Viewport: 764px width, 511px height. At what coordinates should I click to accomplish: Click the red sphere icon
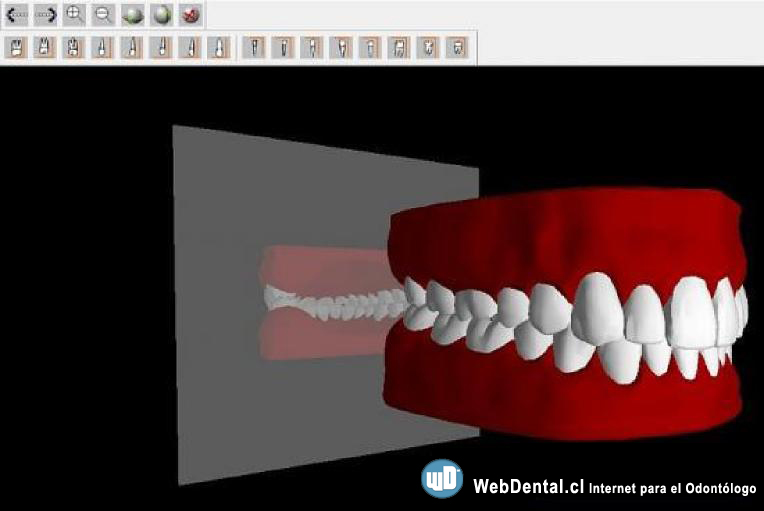[x=190, y=15]
